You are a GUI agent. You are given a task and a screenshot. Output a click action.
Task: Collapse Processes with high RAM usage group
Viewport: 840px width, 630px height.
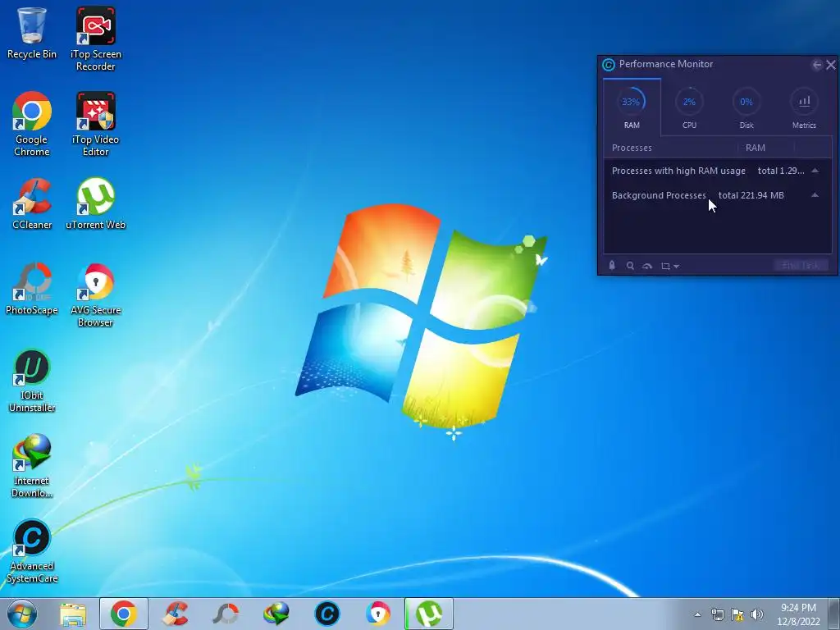(x=815, y=171)
